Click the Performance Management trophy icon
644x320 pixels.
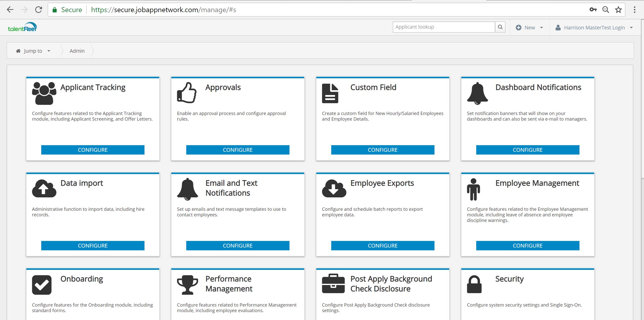pos(187,285)
